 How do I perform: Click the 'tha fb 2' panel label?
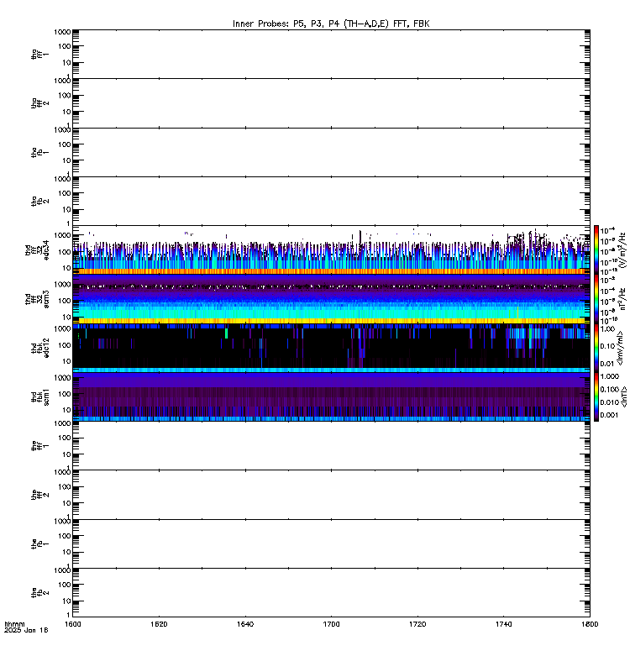click(39, 201)
